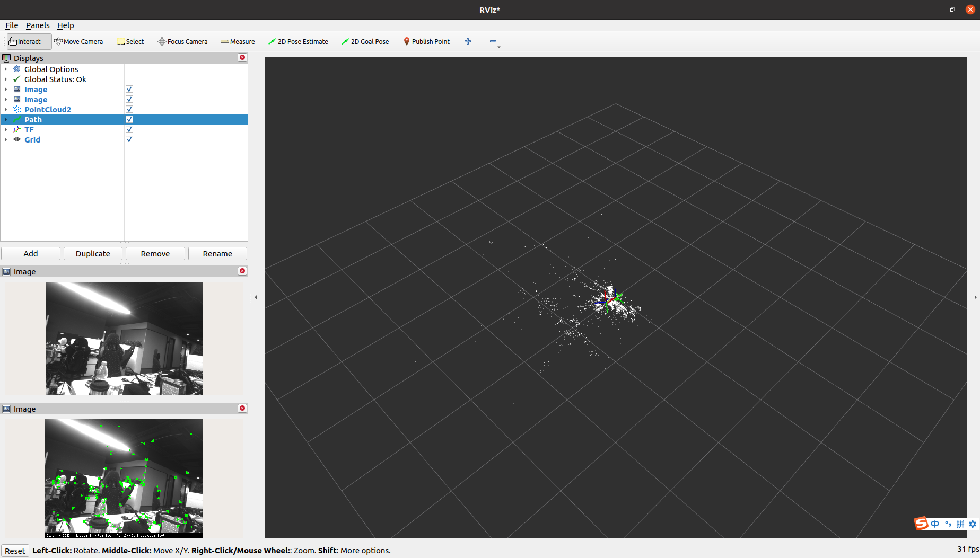980x558 pixels.
Task: Click the TF axes icon
Action: tap(17, 129)
